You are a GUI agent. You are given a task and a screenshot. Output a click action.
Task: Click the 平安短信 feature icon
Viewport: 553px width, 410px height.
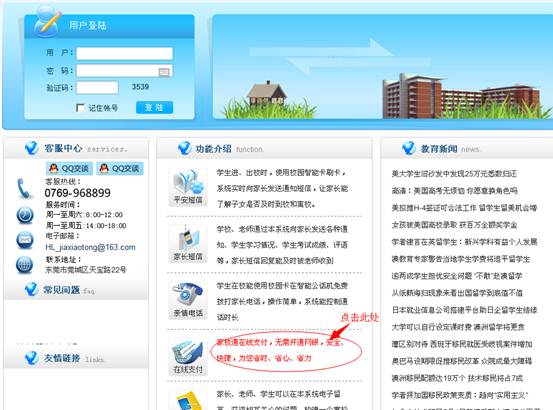[188, 186]
